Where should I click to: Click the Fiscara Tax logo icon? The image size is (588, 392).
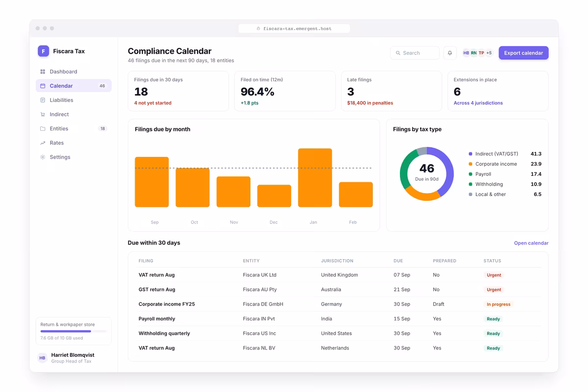coord(43,51)
